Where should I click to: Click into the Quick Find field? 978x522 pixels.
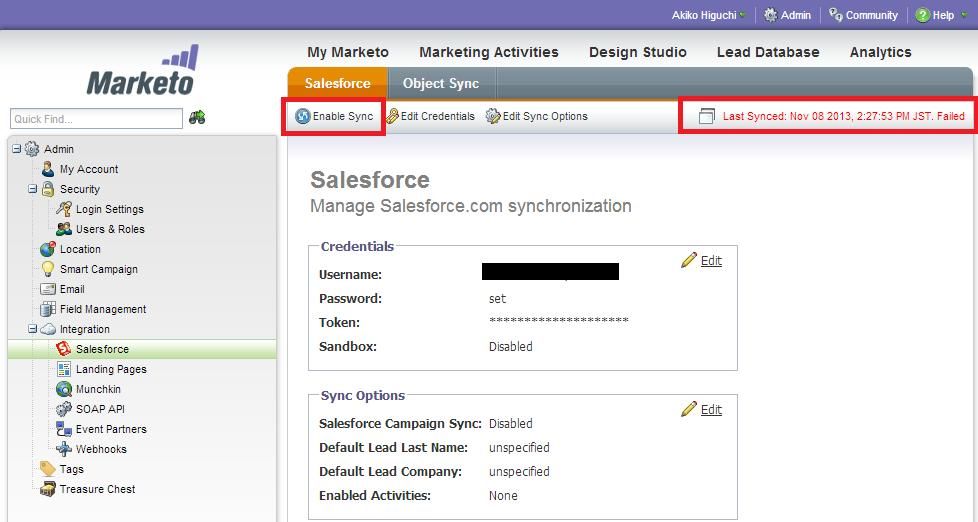(96, 119)
